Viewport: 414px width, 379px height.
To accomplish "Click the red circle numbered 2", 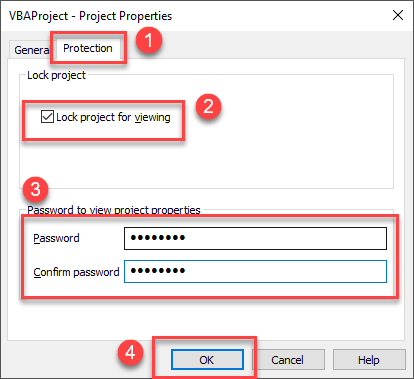I will click(208, 106).
